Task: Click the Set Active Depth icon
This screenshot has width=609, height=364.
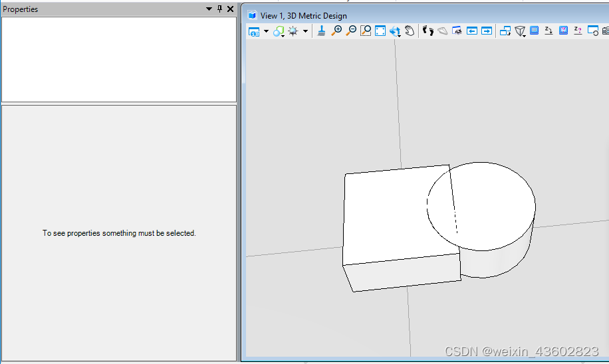Action: pos(548,31)
